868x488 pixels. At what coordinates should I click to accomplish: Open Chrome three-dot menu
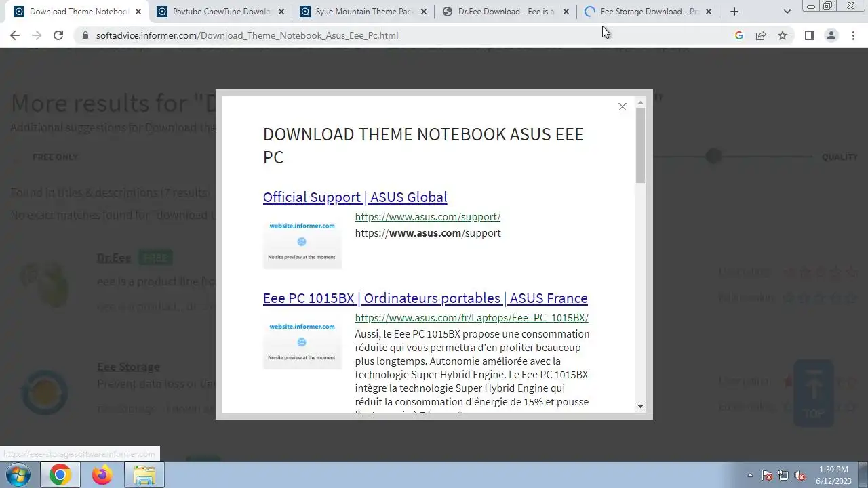[x=853, y=35]
